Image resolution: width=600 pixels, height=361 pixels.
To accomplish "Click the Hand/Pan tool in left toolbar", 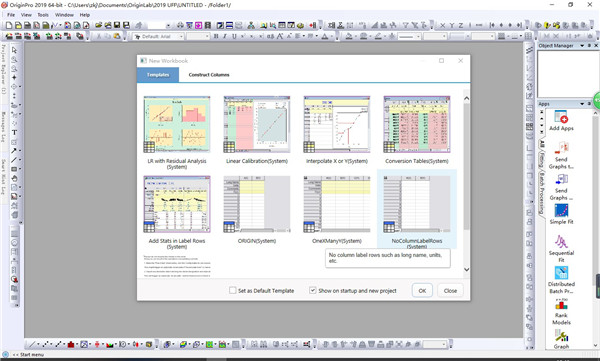I will (14, 178).
